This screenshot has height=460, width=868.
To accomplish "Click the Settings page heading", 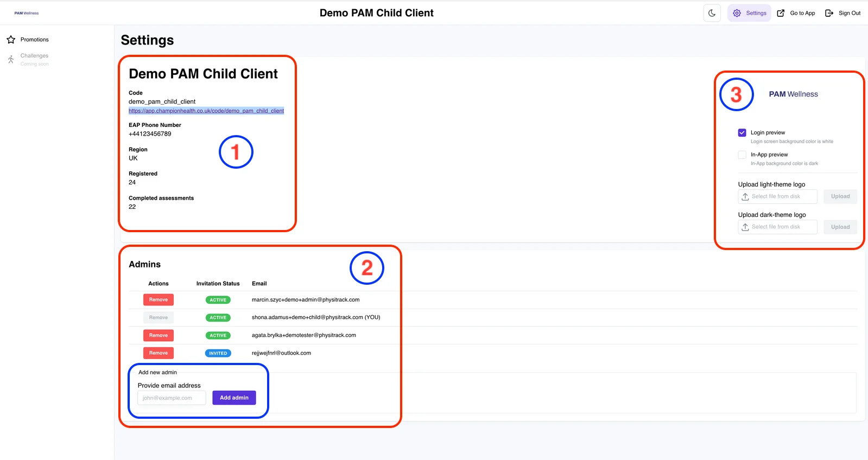I will (147, 40).
